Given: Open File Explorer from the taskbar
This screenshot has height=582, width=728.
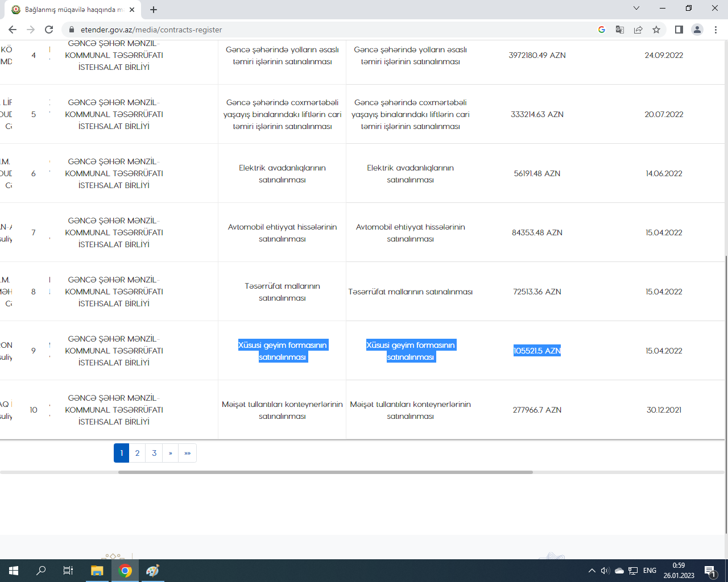Looking at the screenshot, I should [97, 571].
